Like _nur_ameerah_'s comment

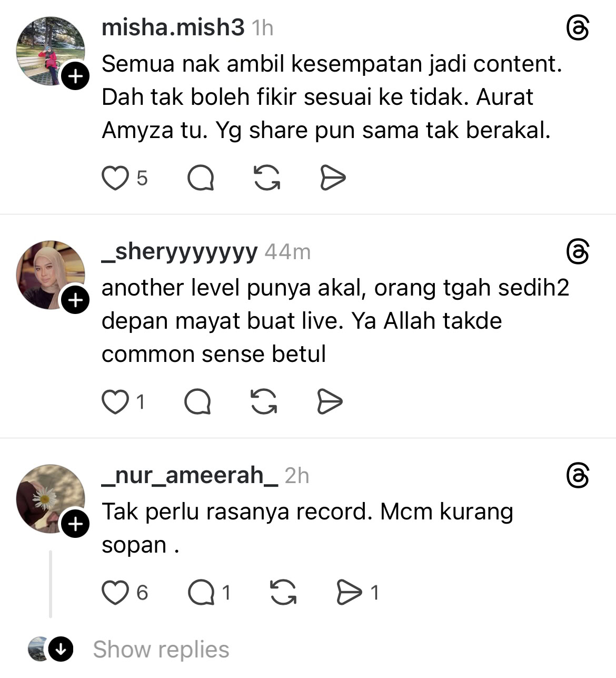115,592
